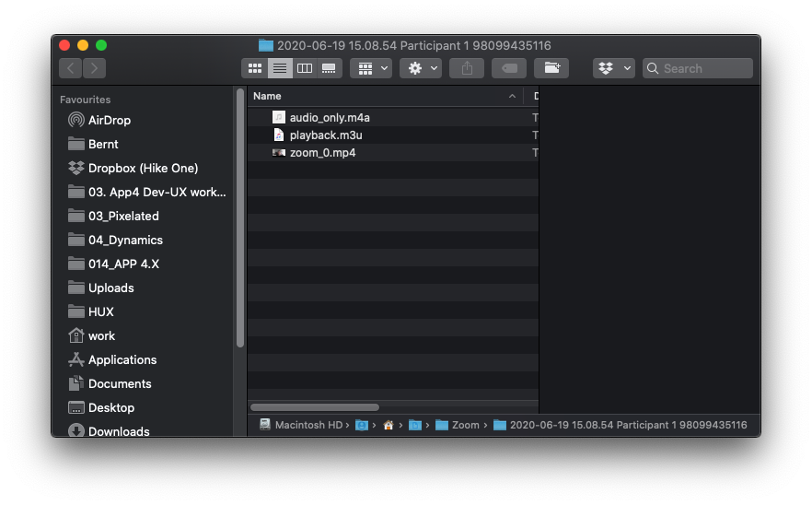Image resolution: width=812 pixels, height=505 pixels.
Task: Click into the Search field
Action: tap(698, 68)
